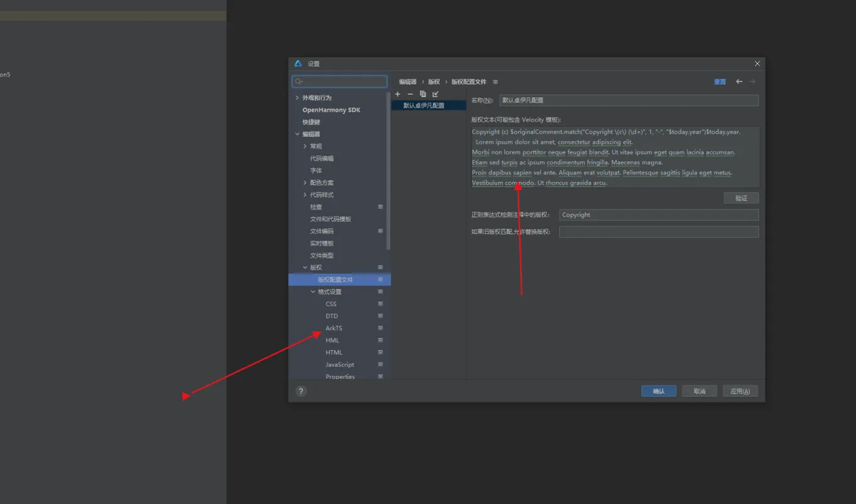Image resolution: width=856 pixels, height=504 pixels.
Task: Click the project-scope icon on the 文件编码 row
Action: pos(380,231)
